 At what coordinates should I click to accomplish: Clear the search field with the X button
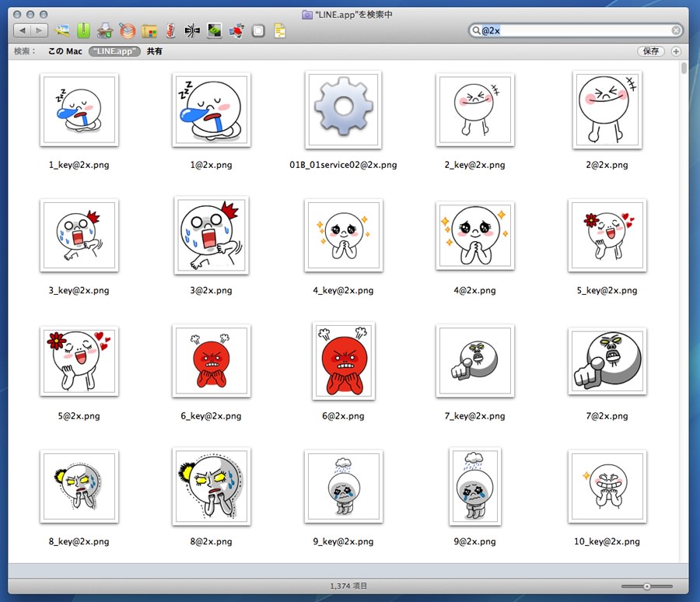(x=676, y=30)
